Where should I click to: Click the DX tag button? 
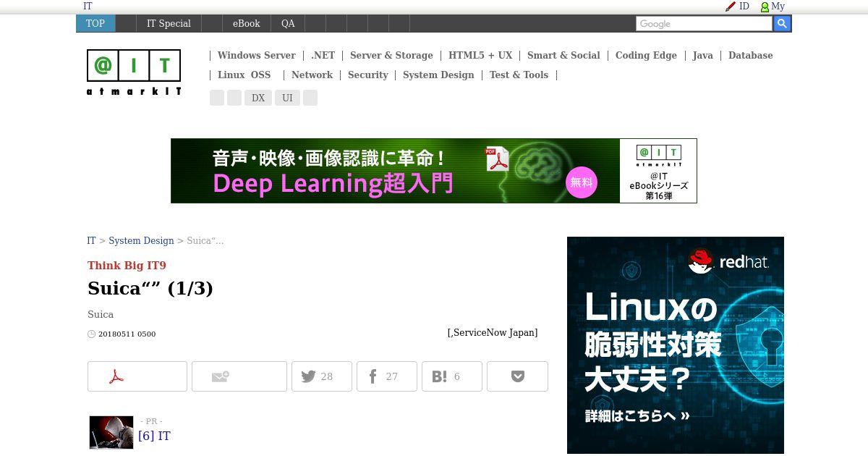click(x=258, y=98)
